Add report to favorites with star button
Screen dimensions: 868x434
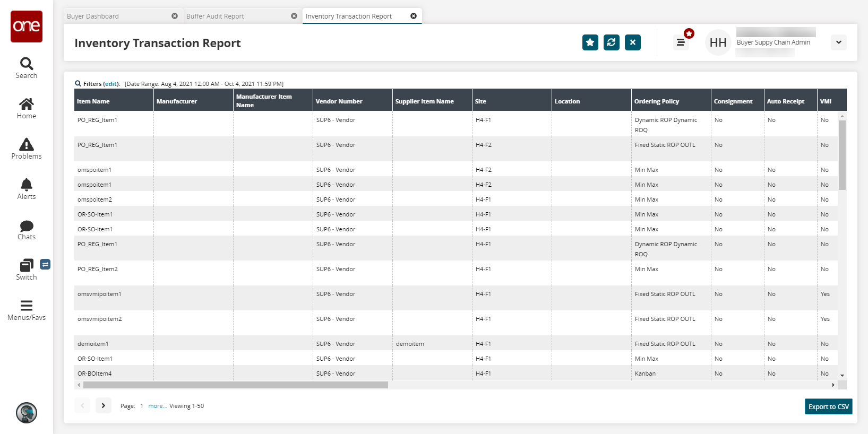[590, 42]
